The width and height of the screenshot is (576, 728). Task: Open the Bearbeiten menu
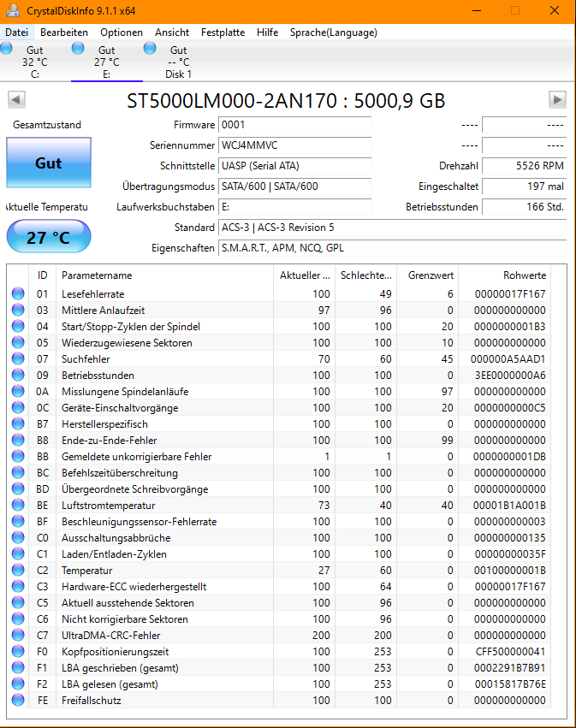click(64, 33)
